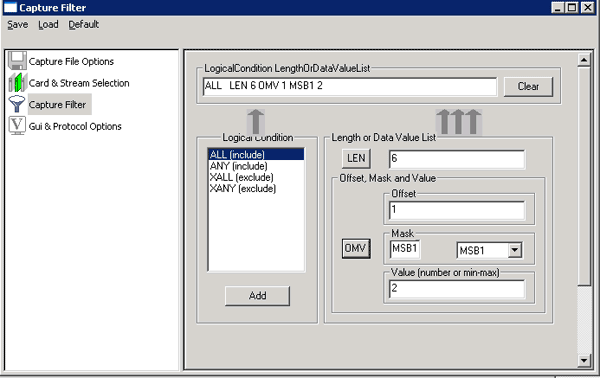Open the Save menu

click(18, 24)
